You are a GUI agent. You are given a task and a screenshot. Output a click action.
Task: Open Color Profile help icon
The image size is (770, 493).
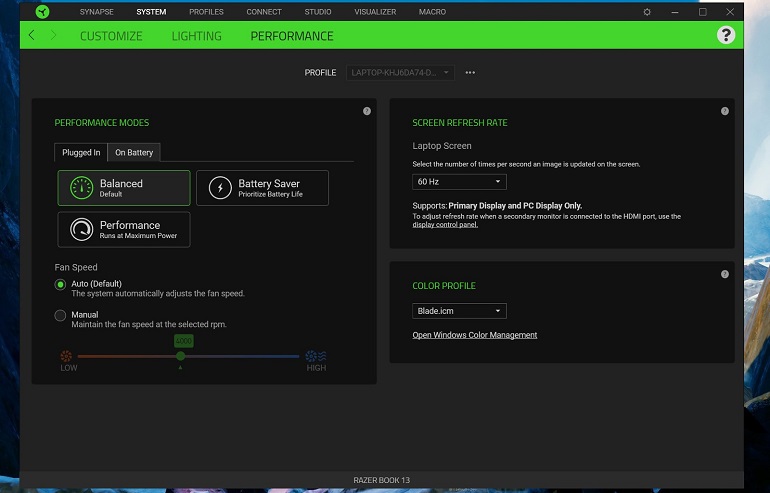(x=725, y=274)
